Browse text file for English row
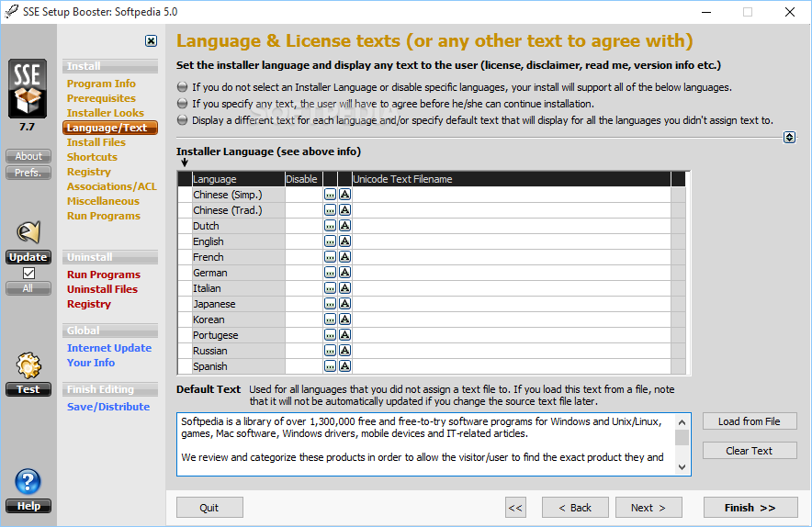Image resolution: width=812 pixels, height=527 pixels. 330,241
